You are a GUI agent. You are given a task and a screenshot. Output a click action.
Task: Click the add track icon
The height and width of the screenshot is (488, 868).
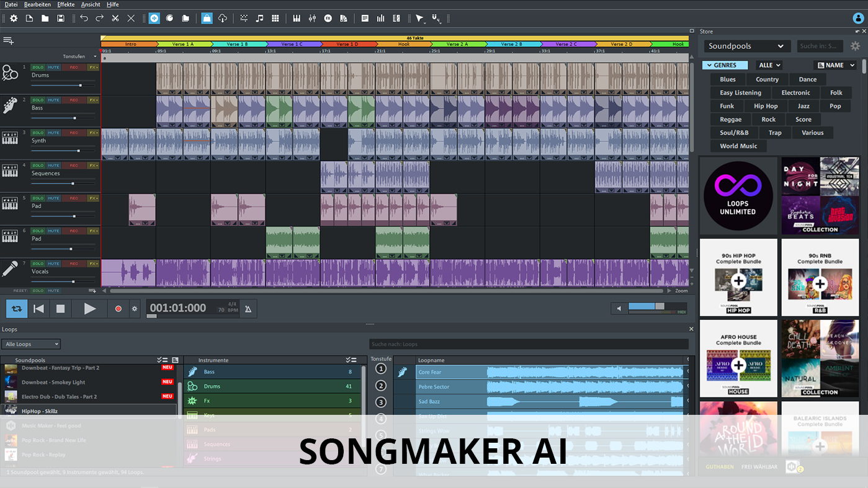[9, 41]
